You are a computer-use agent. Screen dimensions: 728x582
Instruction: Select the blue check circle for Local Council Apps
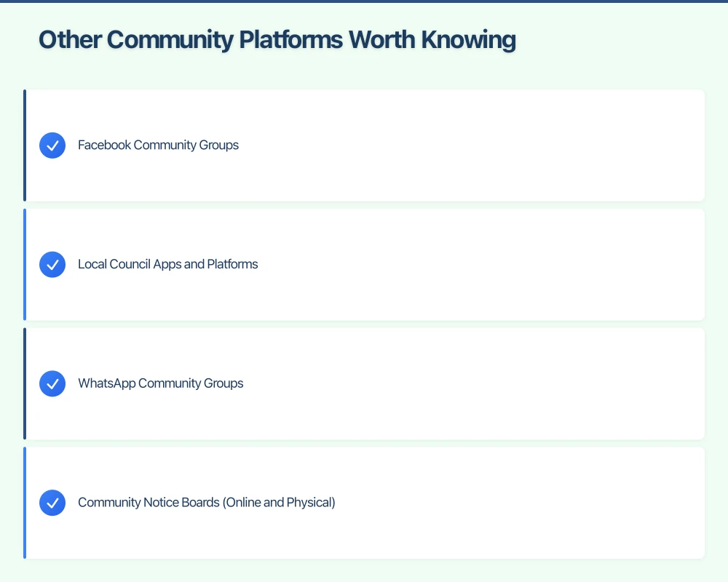52,264
